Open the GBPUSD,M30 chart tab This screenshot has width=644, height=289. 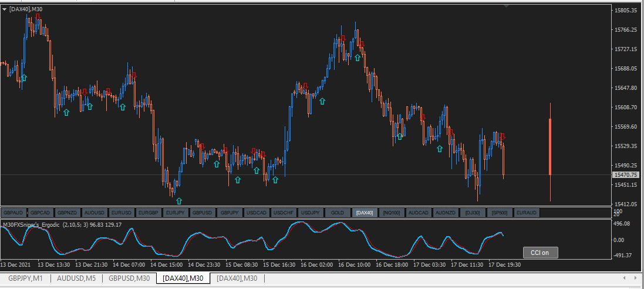coord(129,278)
